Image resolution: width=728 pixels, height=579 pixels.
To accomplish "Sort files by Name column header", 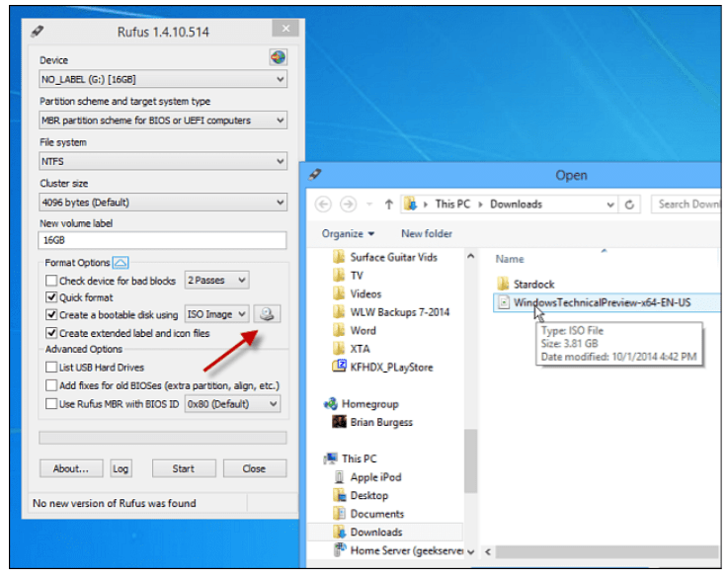I will click(x=510, y=259).
